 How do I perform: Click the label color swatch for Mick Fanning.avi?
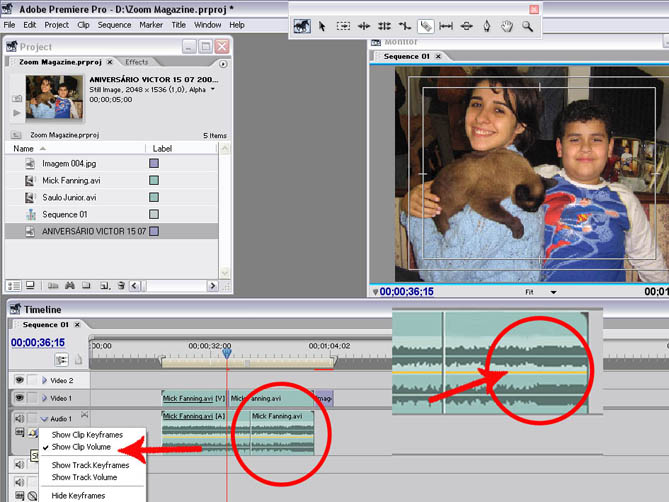tap(154, 181)
